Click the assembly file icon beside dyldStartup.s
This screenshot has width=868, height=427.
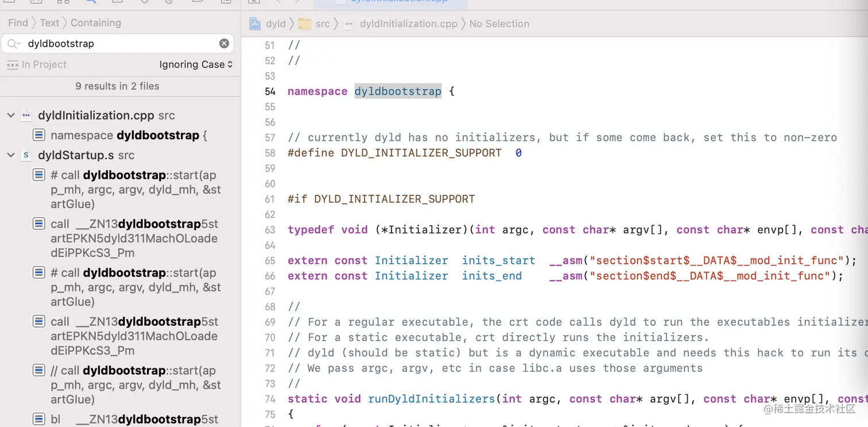pyautogui.click(x=26, y=155)
